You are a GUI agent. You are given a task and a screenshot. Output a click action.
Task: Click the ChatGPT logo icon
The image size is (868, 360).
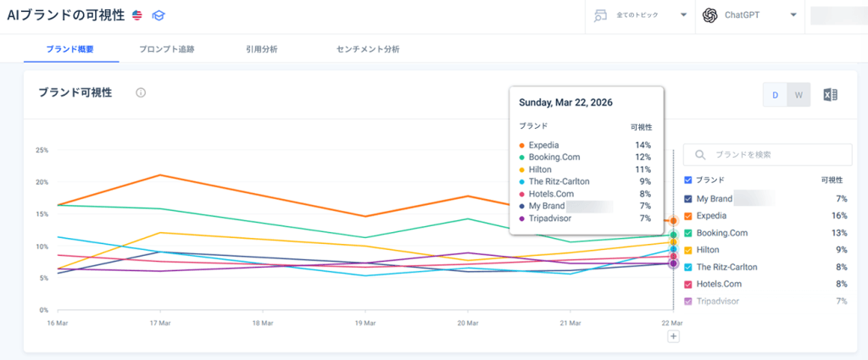coord(710,15)
